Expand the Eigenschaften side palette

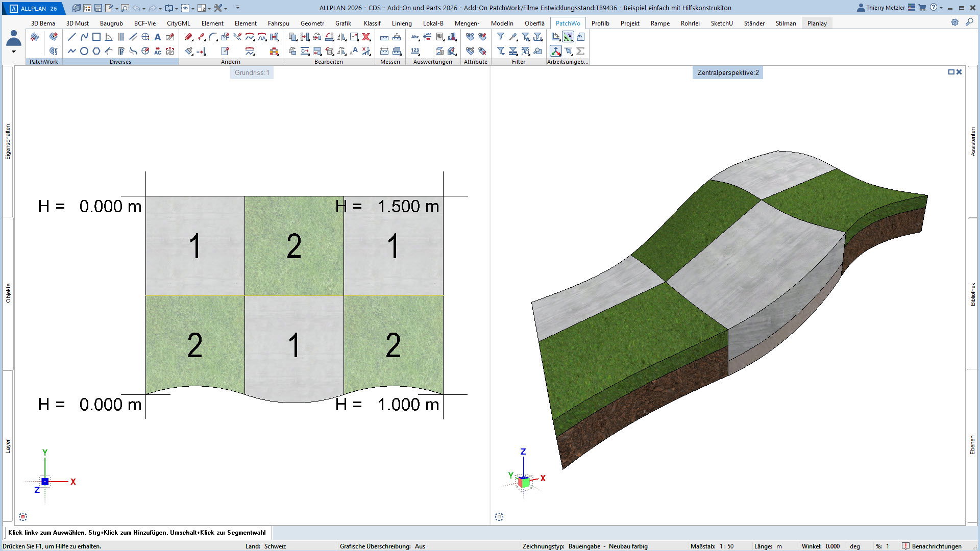(8, 142)
